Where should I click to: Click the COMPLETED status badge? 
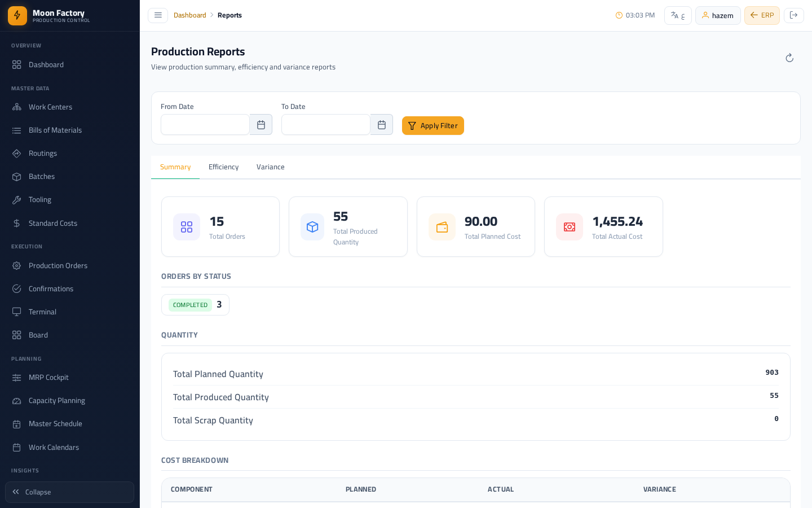pyautogui.click(x=190, y=305)
